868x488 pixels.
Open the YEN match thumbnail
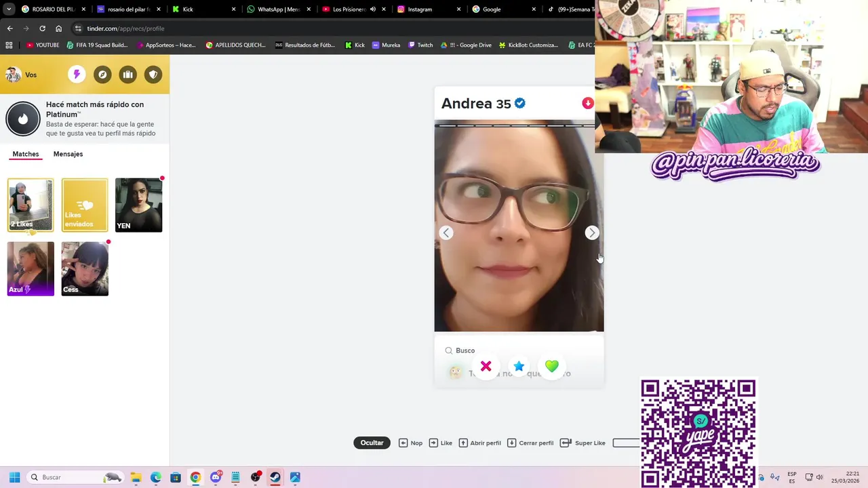tap(139, 205)
